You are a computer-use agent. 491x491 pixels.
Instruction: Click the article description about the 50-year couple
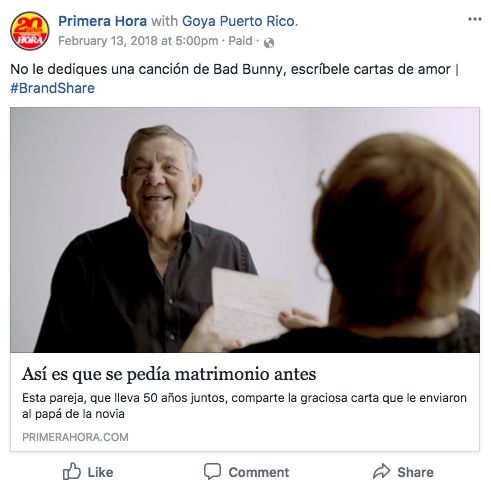[x=244, y=406]
